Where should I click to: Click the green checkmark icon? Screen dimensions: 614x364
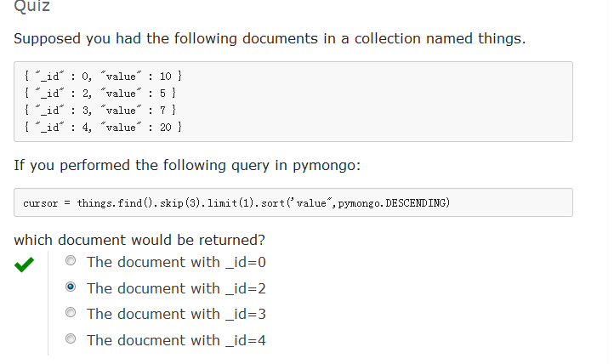click(x=25, y=265)
